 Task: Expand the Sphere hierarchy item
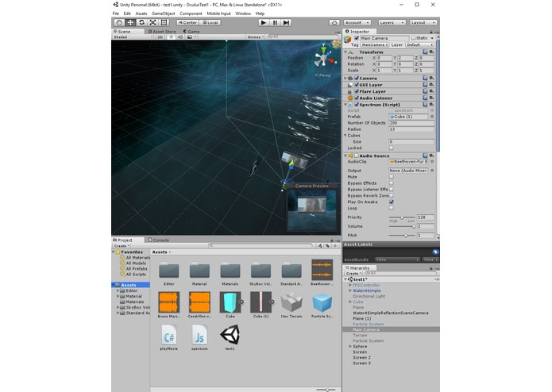coord(350,346)
